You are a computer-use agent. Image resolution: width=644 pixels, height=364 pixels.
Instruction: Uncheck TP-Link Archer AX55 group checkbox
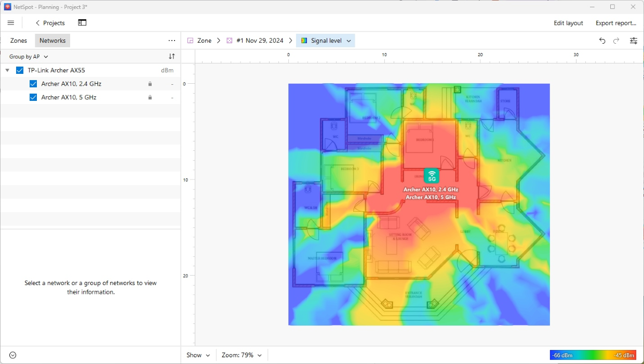tap(20, 70)
